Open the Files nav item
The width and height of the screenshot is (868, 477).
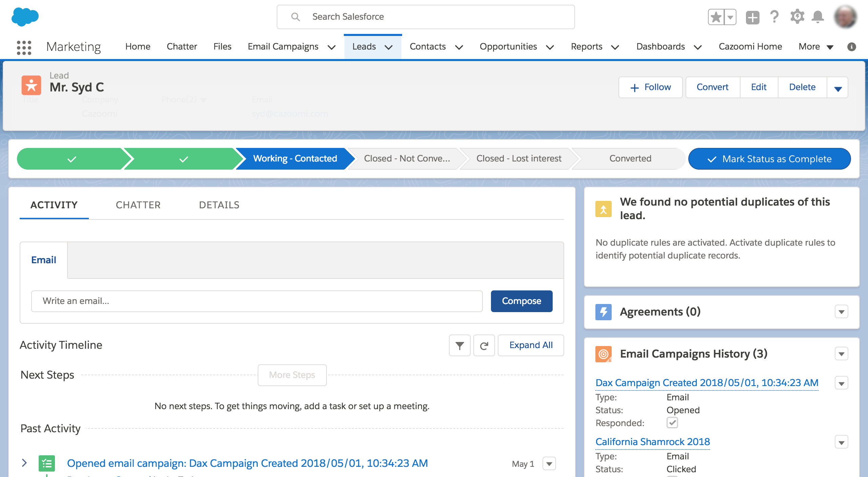222,47
